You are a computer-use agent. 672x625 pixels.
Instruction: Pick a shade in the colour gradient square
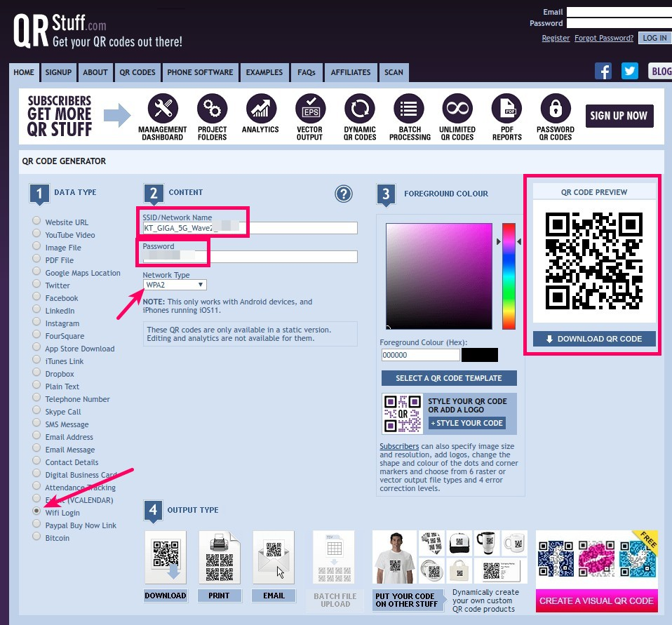click(x=439, y=276)
